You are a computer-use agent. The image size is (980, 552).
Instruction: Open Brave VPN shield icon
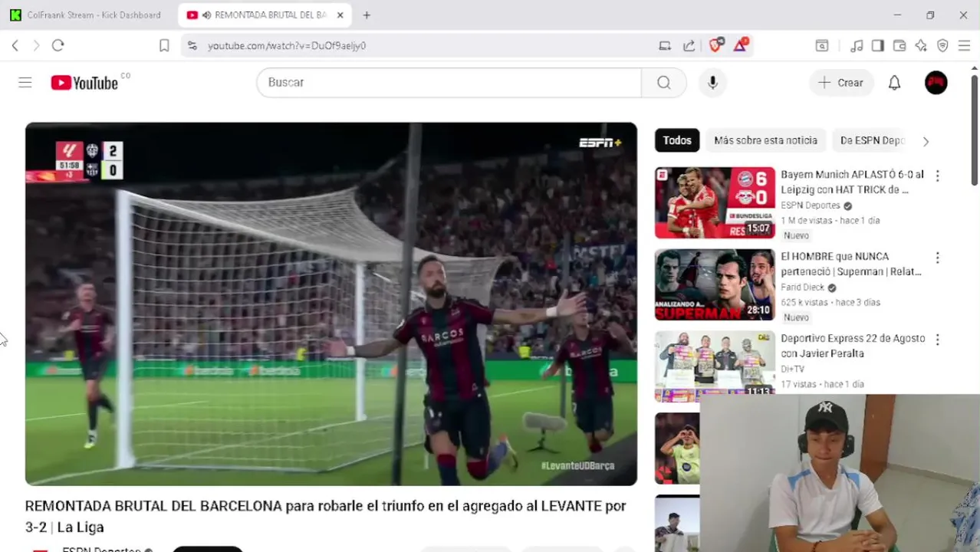point(942,45)
